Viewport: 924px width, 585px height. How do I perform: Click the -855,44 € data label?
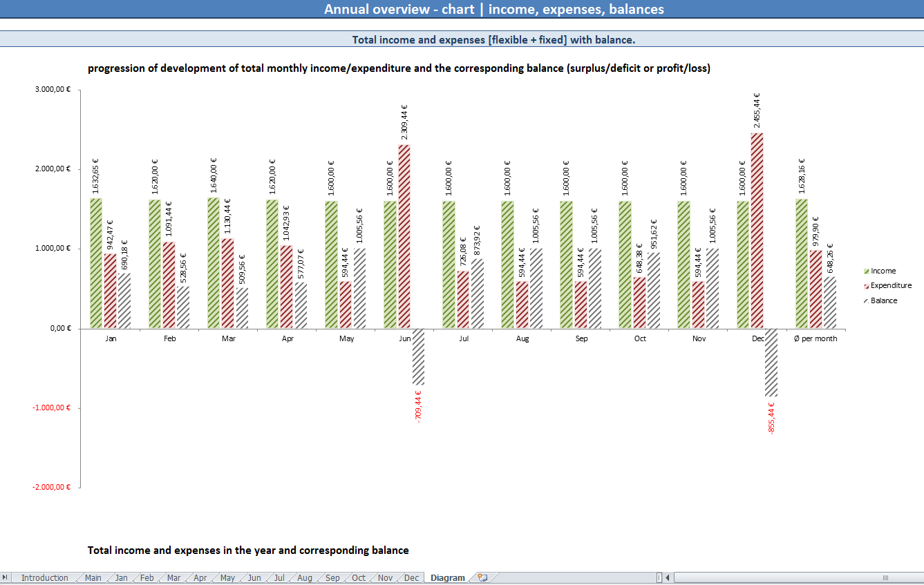pyautogui.click(x=771, y=418)
